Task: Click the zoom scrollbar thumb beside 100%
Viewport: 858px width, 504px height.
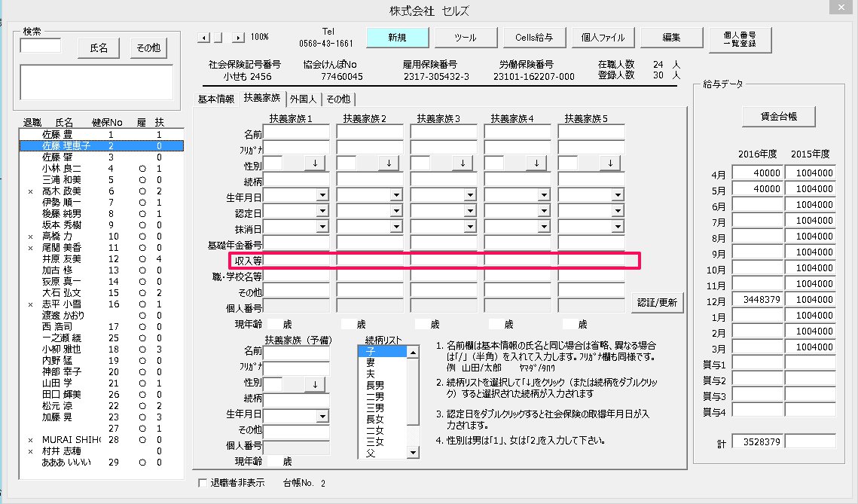Action: pos(218,37)
